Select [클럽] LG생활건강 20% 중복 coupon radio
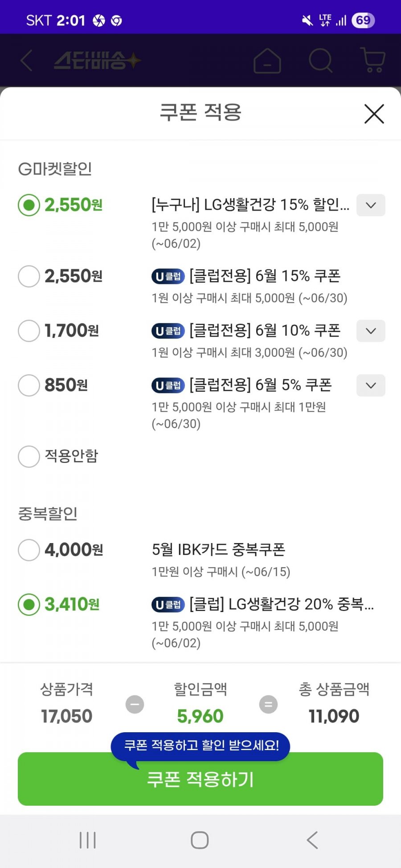 29,604
